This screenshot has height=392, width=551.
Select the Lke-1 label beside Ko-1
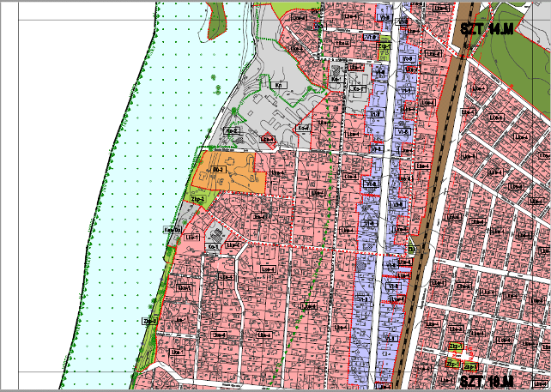(x=191, y=238)
